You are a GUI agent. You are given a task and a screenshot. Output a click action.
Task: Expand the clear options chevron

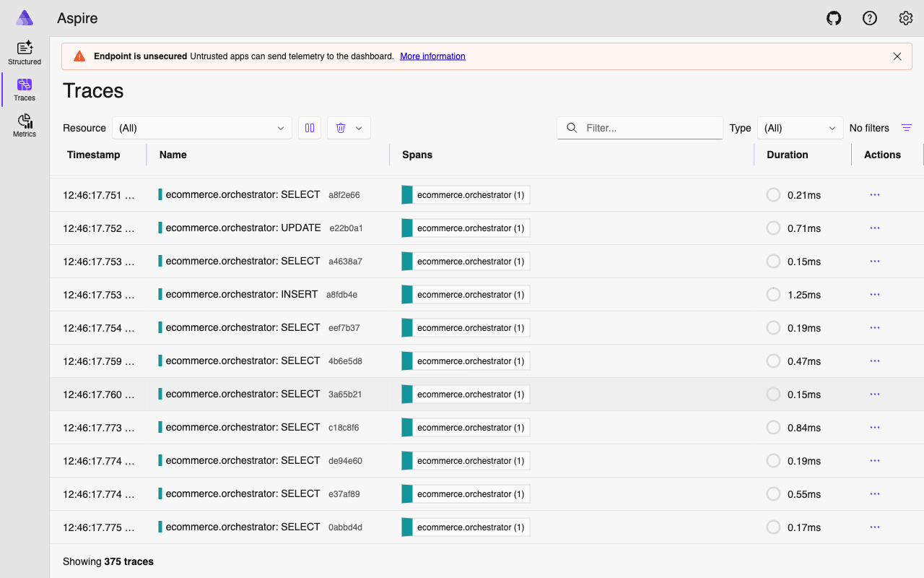point(359,128)
